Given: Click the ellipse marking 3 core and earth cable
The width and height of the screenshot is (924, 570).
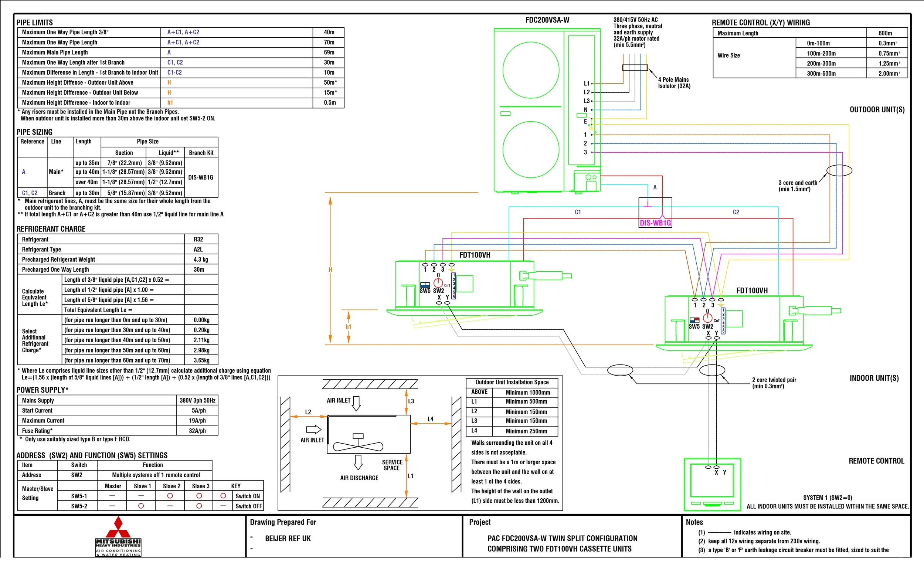Looking at the screenshot, I should tap(839, 170).
